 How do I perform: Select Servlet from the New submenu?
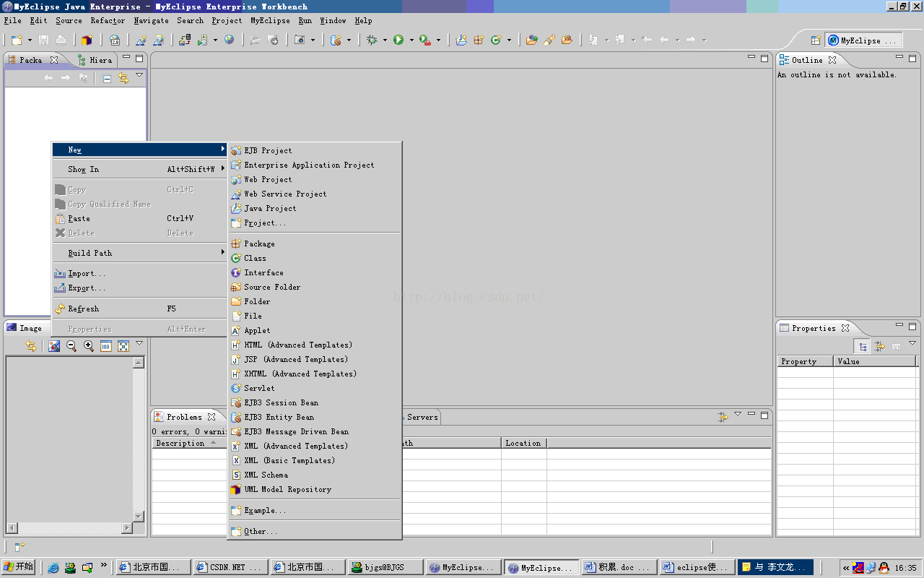[x=314, y=388]
